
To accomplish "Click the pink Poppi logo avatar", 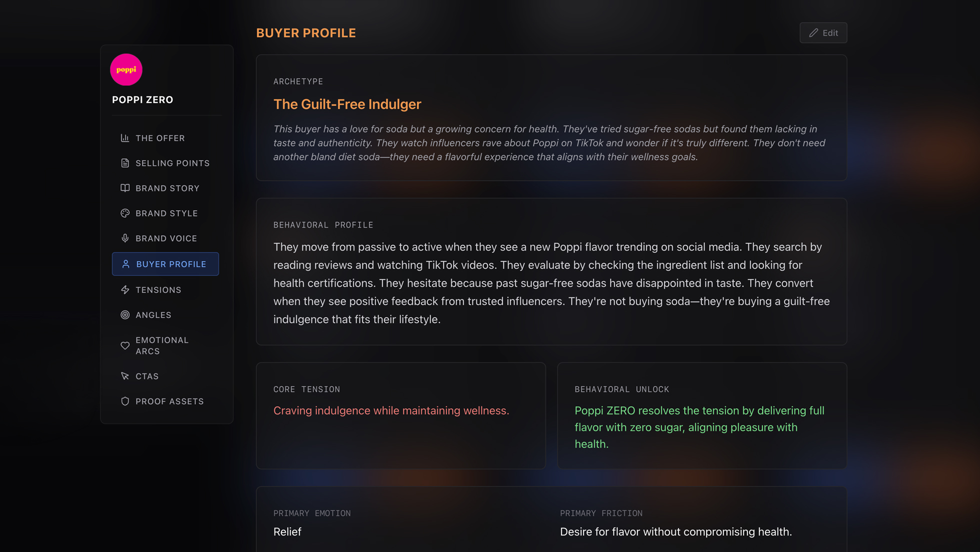I will point(126,70).
